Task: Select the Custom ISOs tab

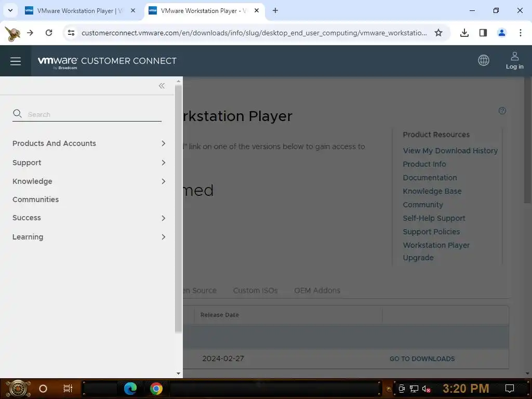Action: (255, 290)
